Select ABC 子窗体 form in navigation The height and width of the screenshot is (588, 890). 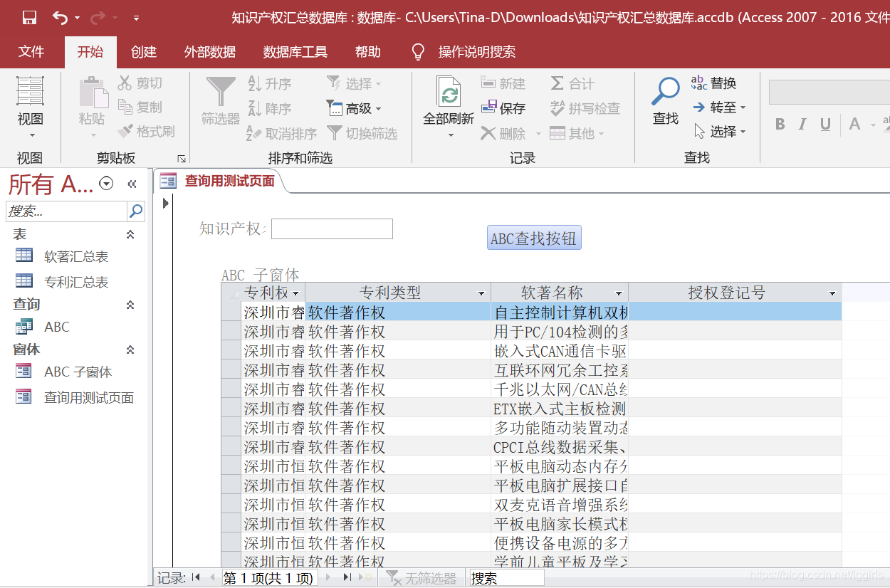point(78,372)
